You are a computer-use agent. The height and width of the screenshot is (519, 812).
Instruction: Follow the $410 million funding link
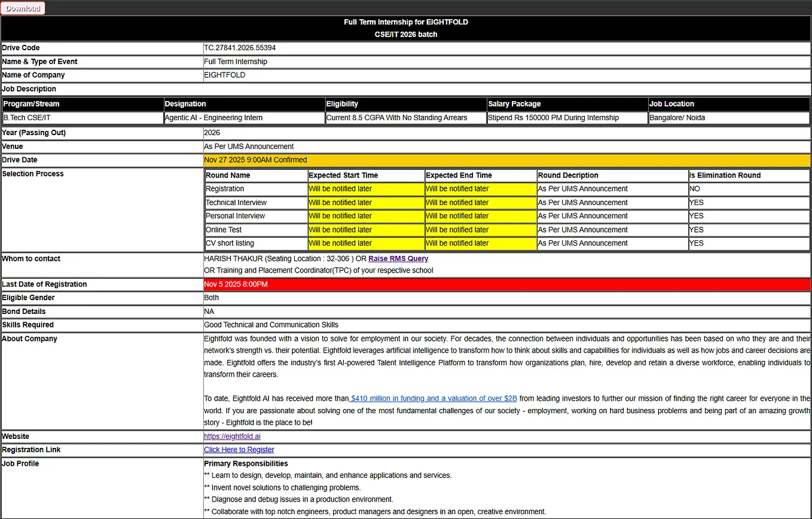pos(433,398)
